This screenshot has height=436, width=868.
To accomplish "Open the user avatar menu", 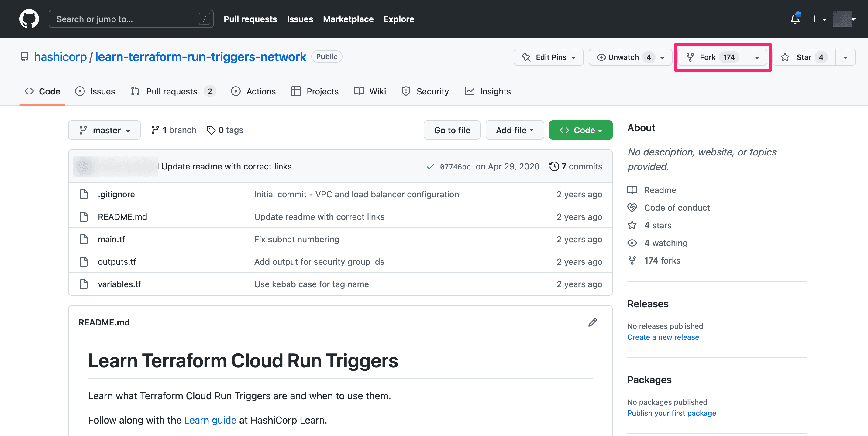I will 844,19.
